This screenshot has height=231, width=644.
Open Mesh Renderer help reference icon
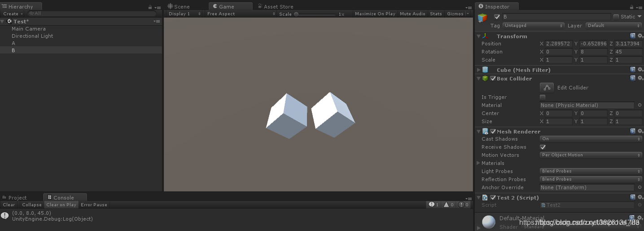click(x=633, y=131)
